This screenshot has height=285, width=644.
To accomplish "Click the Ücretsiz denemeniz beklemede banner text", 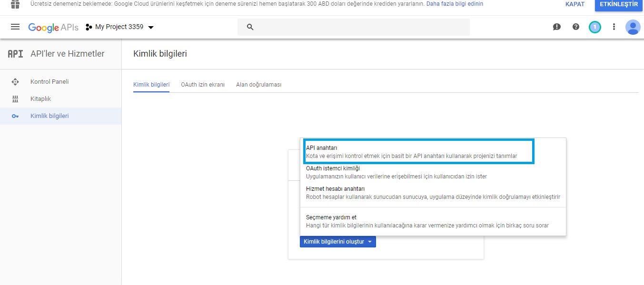I will [x=228, y=4].
